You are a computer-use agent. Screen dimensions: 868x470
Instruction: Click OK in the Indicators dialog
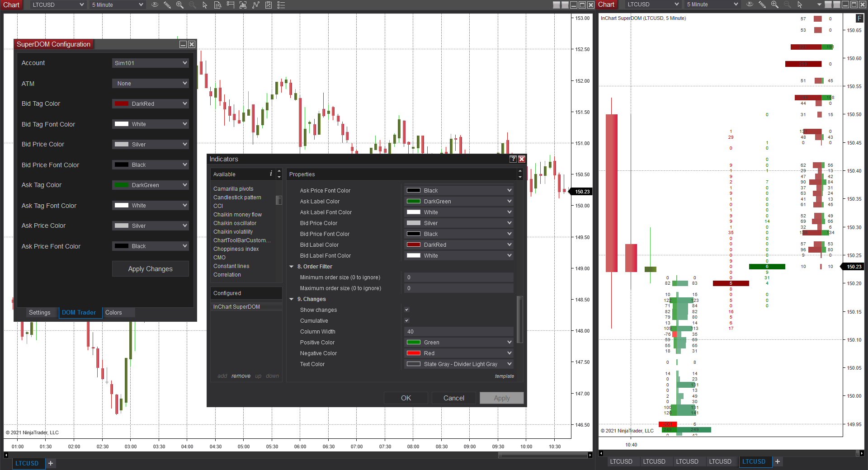406,398
